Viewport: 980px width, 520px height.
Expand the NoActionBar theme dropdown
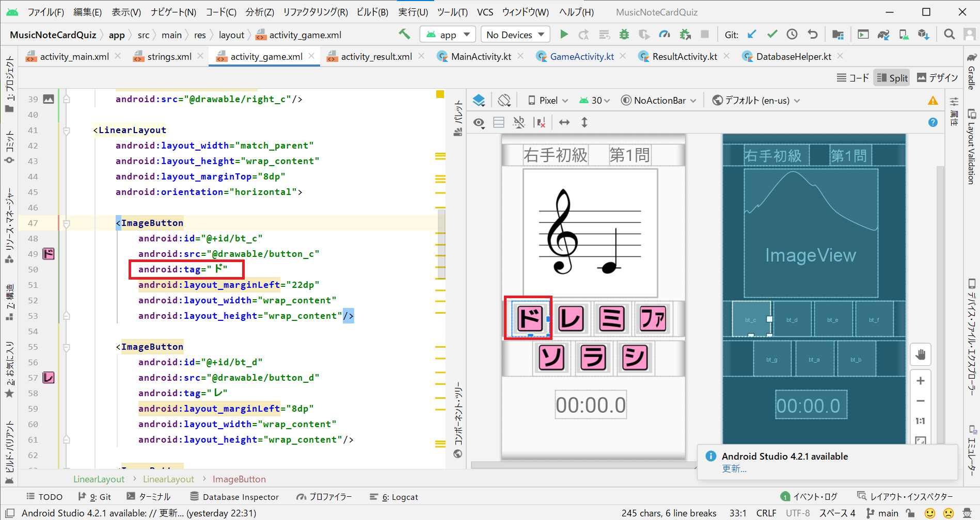point(659,101)
